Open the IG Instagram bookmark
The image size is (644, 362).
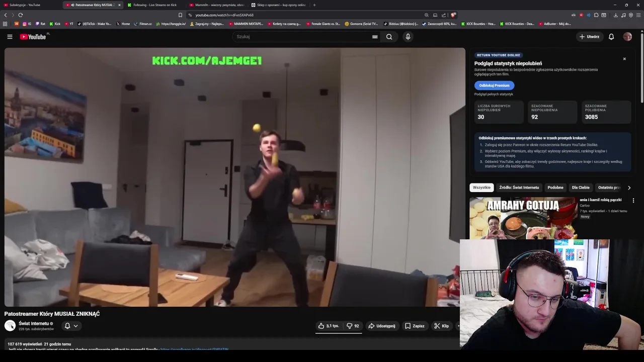pyautogui.click(x=27, y=24)
